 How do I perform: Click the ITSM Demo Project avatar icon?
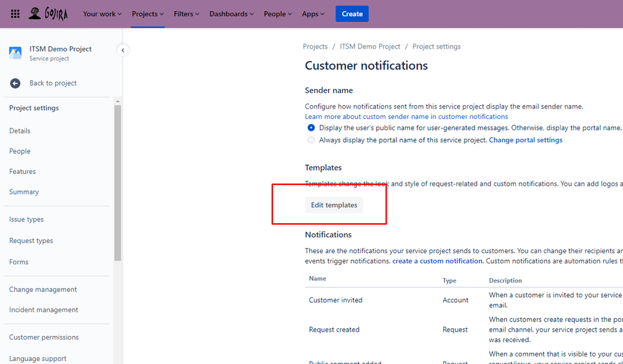tap(15, 53)
